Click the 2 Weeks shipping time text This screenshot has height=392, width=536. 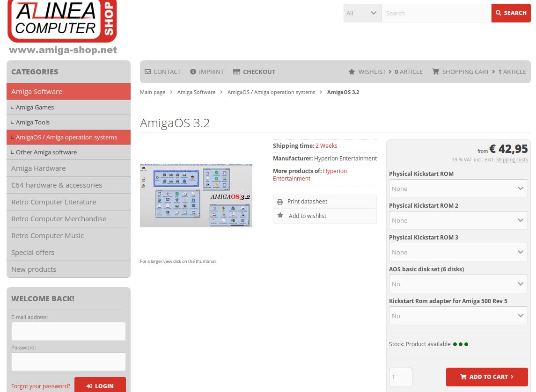(326, 146)
